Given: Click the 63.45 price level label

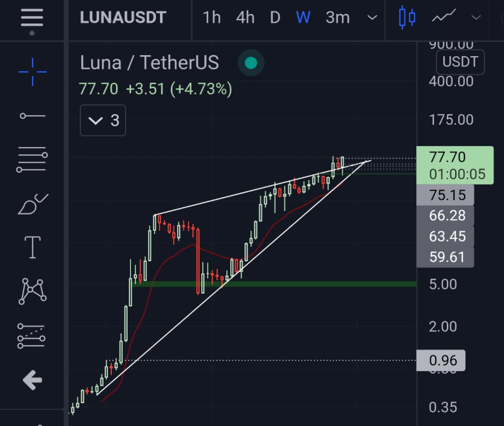Looking at the screenshot, I should click(x=445, y=236).
